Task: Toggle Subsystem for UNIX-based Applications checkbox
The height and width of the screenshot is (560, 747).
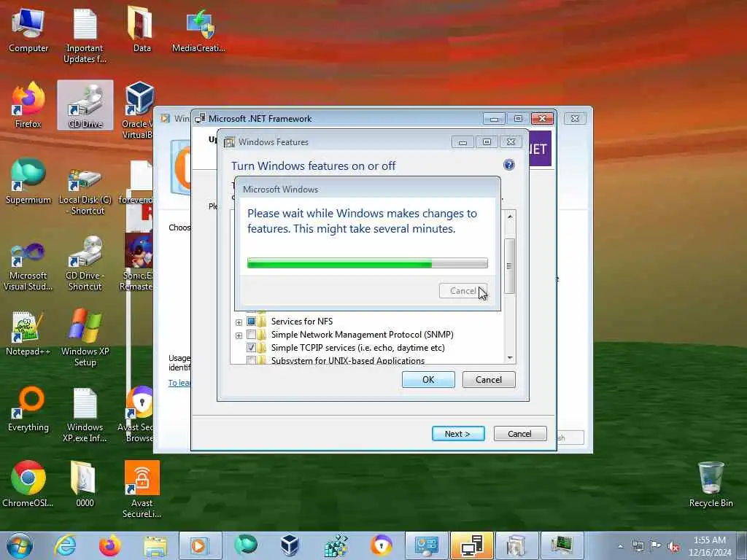Action: point(251,360)
